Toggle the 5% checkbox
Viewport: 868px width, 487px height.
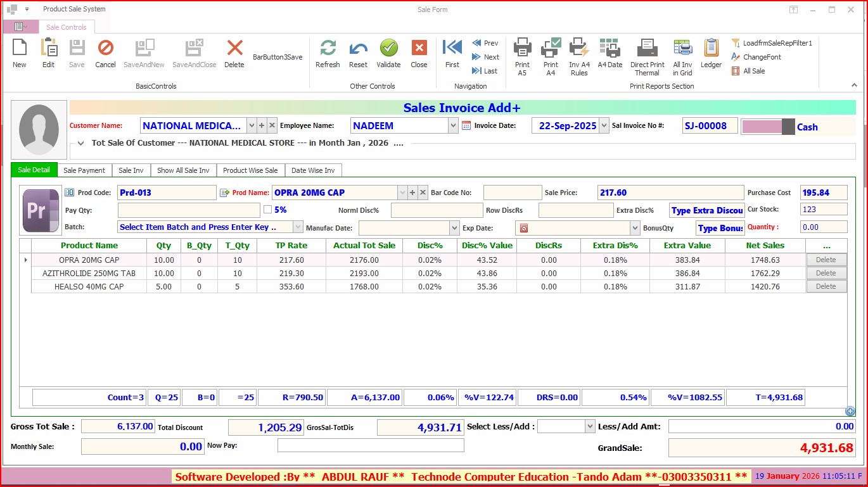click(267, 210)
